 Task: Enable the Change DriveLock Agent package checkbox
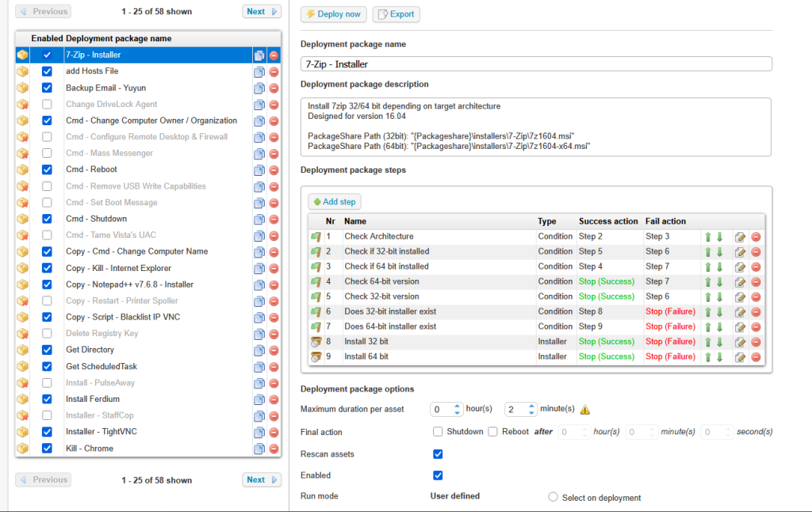point(47,104)
